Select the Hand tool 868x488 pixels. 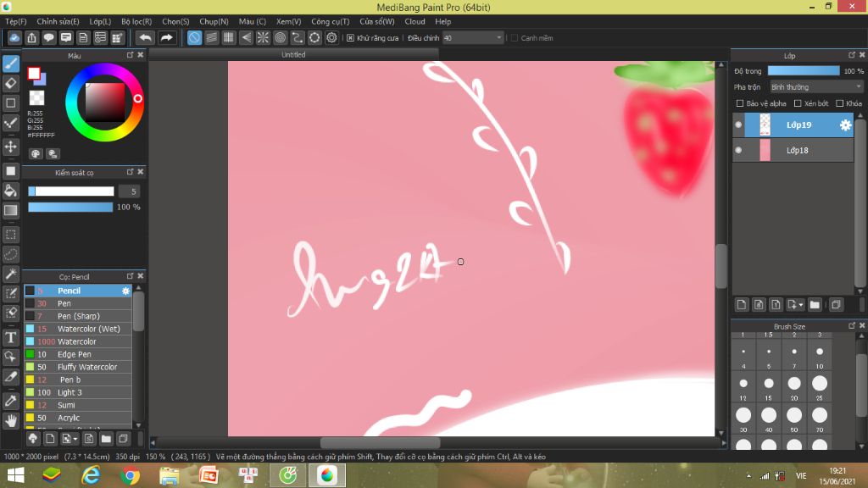(x=10, y=421)
